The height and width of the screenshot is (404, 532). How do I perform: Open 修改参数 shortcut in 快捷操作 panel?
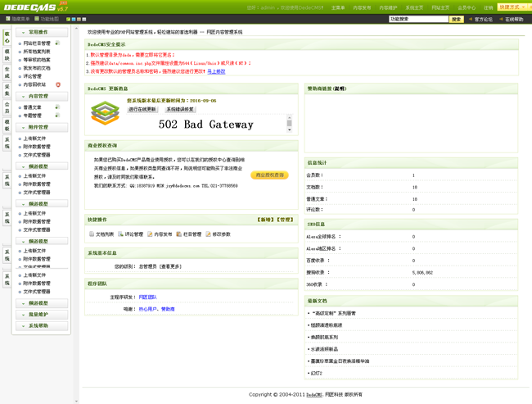(x=219, y=234)
